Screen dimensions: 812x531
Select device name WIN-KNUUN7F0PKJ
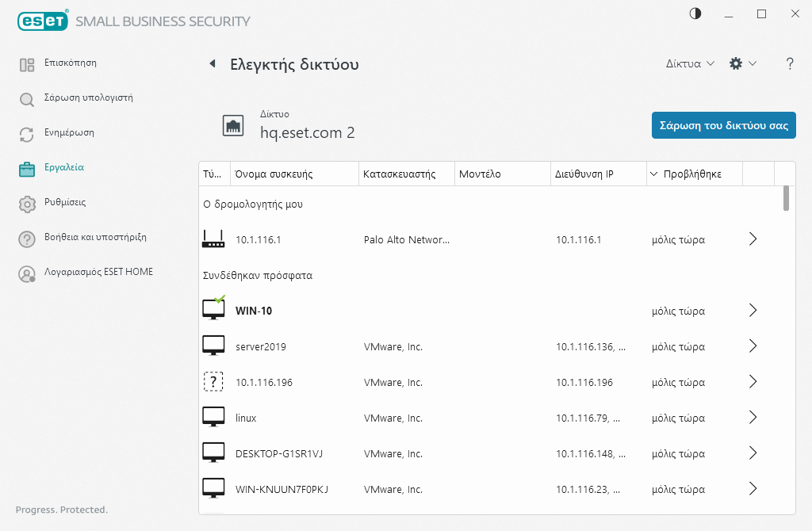click(x=282, y=490)
